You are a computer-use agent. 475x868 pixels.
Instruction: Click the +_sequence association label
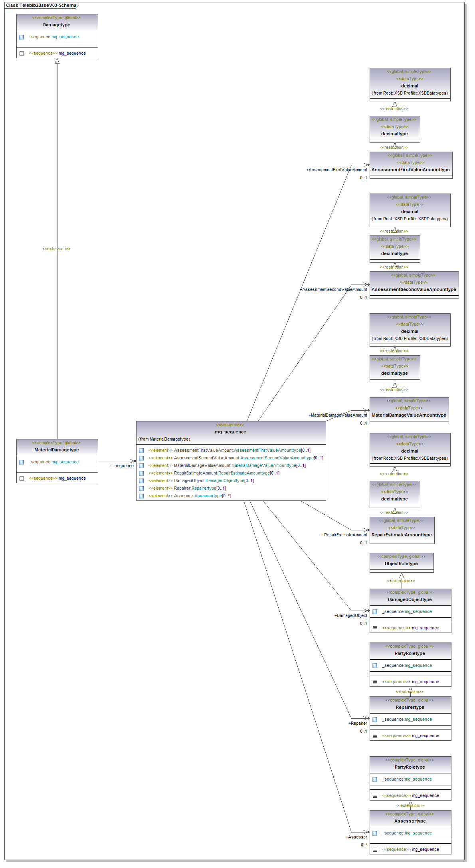(122, 466)
